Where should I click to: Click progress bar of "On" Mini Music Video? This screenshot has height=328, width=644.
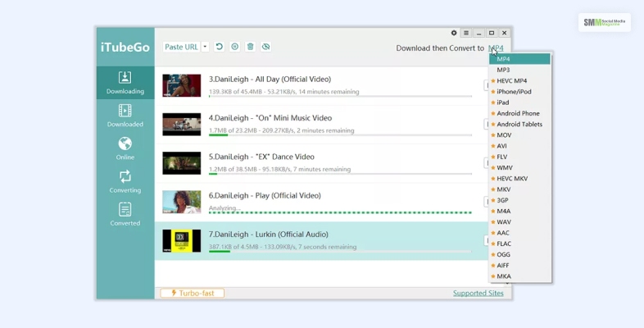(x=340, y=135)
